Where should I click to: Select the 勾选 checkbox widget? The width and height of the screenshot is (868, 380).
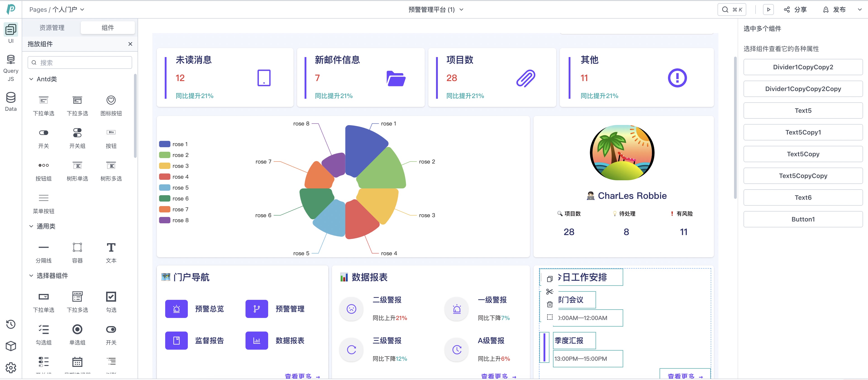tap(111, 301)
